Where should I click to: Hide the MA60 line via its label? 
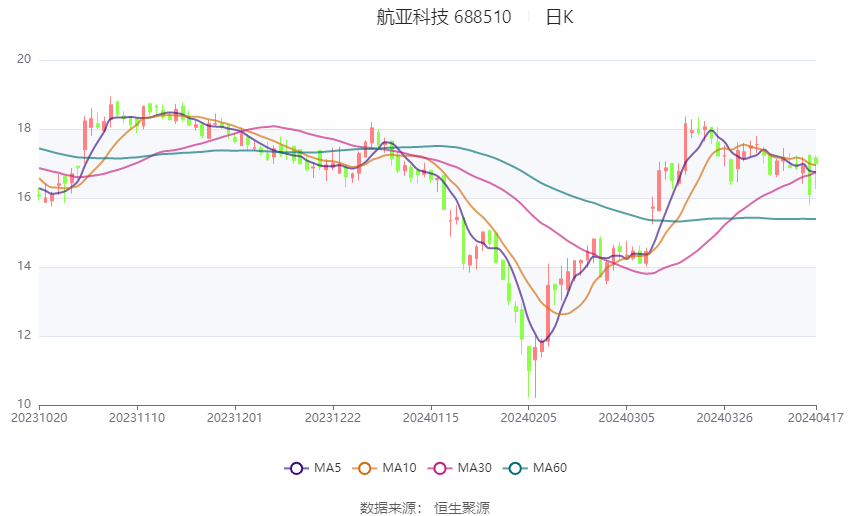click(x=550, y=468)
